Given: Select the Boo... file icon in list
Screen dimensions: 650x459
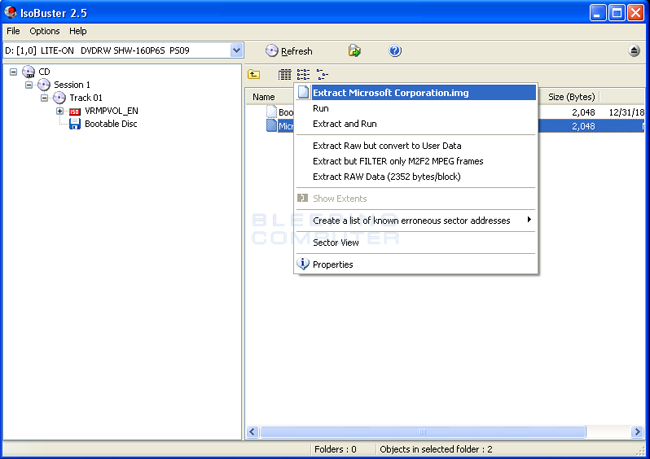Looking at the screenshot, I should pyautogui.click(x=271, y=112).
